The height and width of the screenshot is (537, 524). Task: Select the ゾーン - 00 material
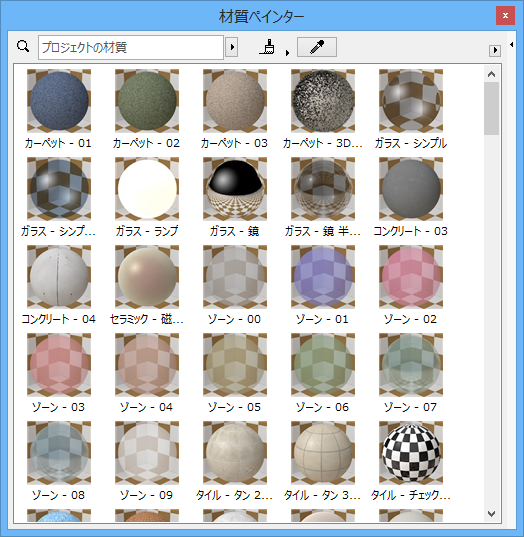(x=235, y=277)
